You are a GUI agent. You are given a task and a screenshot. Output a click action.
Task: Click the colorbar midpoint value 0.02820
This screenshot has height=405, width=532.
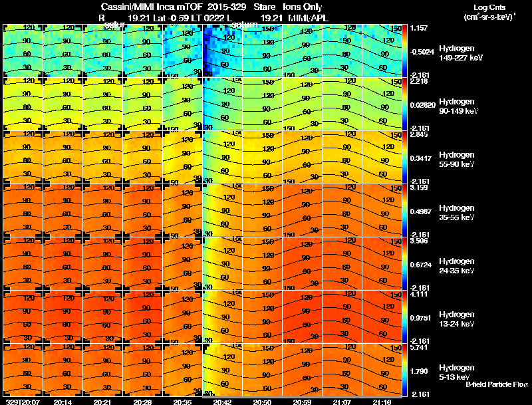[423, 105]
